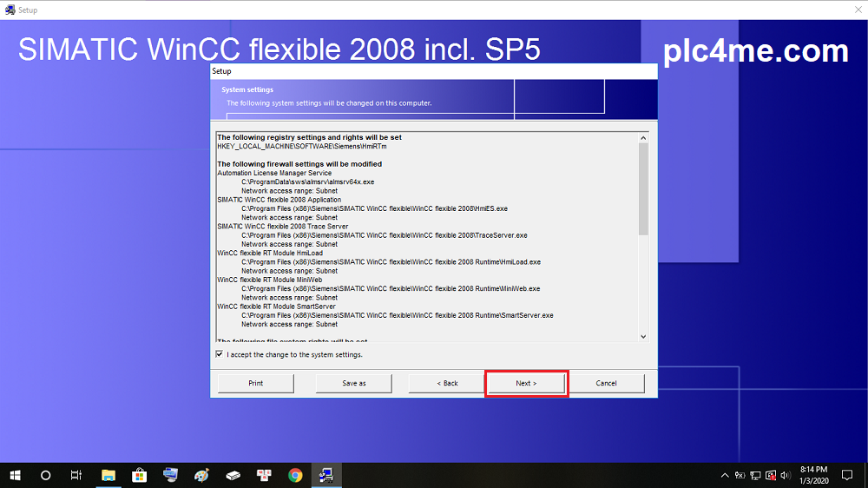The height and width of the screenshot is (488, 868).
Task: Click the Save as button
Action: pos(353,383)
